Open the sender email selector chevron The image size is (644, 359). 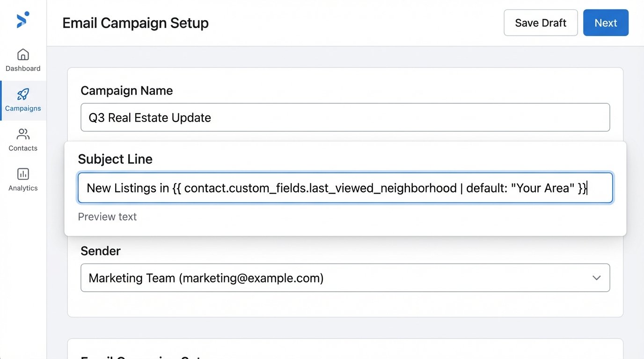click(x=596, y=278)
